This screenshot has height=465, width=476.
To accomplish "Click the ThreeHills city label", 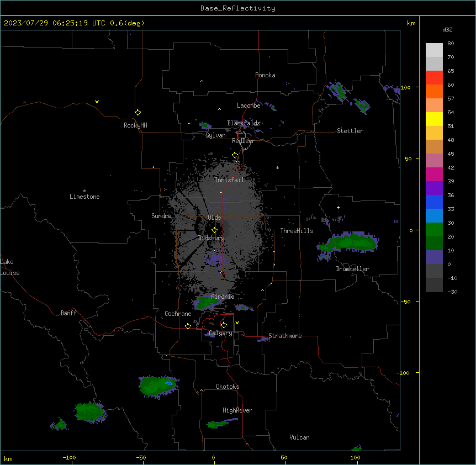I will pyautogui.click(x=297, y=231).
